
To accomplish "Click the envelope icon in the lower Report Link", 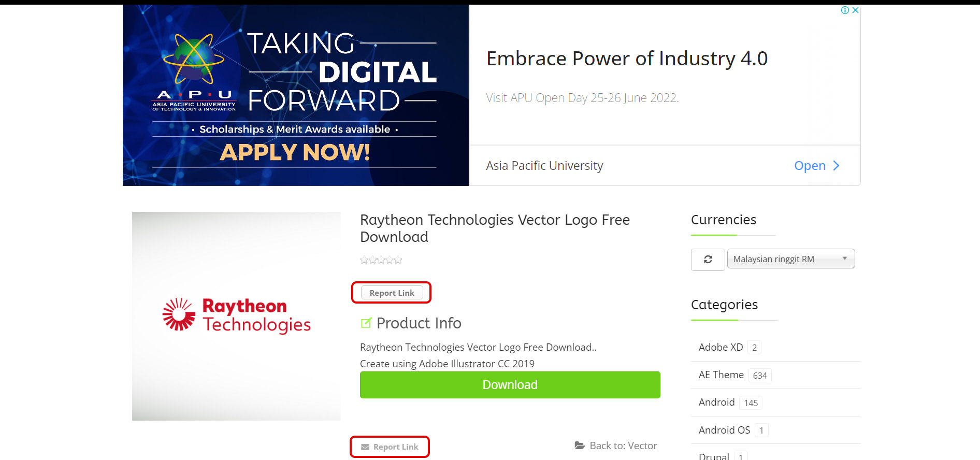I will click(x=365, y=447).
